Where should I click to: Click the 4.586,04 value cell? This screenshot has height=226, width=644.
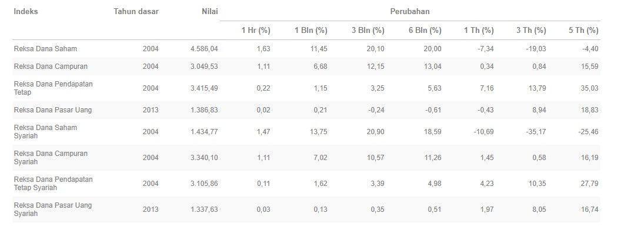[204, 49]
